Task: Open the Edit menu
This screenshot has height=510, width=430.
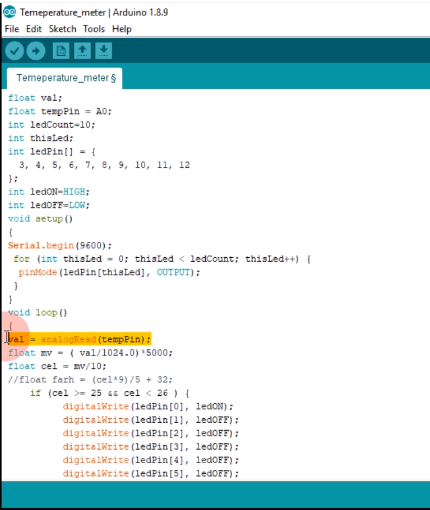Action: coord(34,29)
